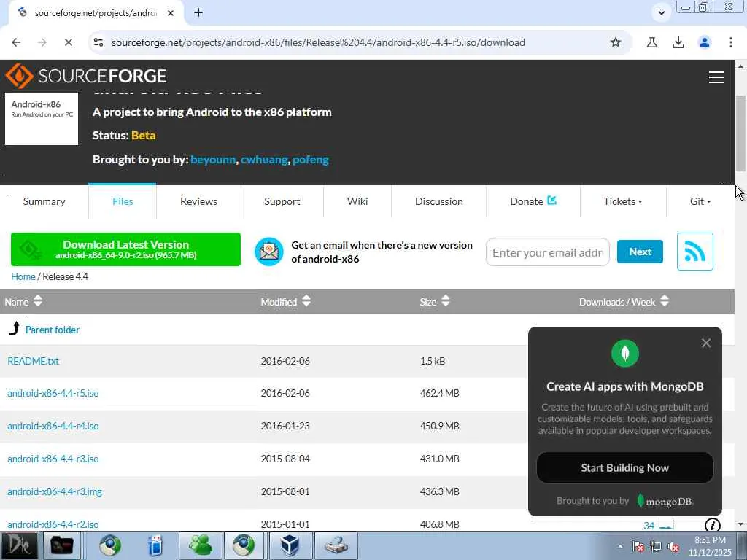Download android-x86-4.4-r3.img

(x=55, y=491)
